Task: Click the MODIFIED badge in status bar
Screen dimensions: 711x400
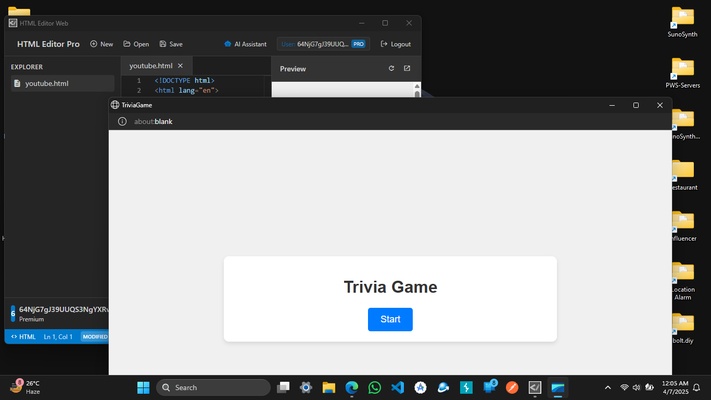Action: tap(95, 337)
